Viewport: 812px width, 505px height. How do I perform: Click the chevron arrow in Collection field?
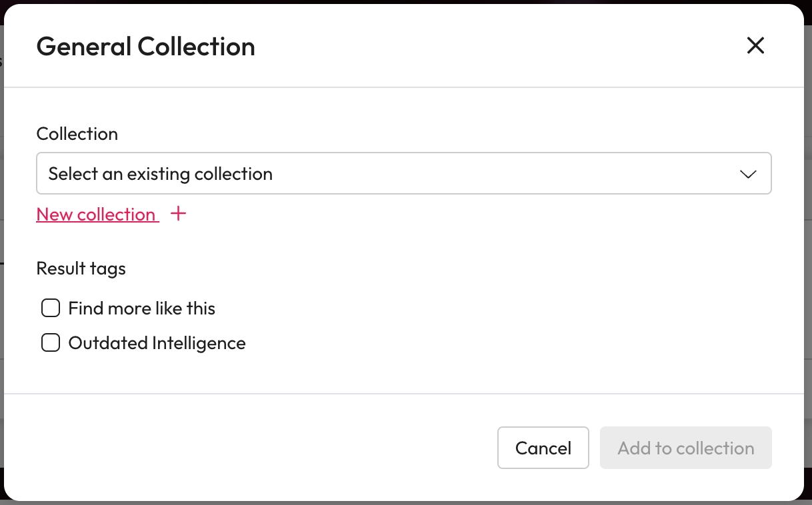[x=748, y=174]
